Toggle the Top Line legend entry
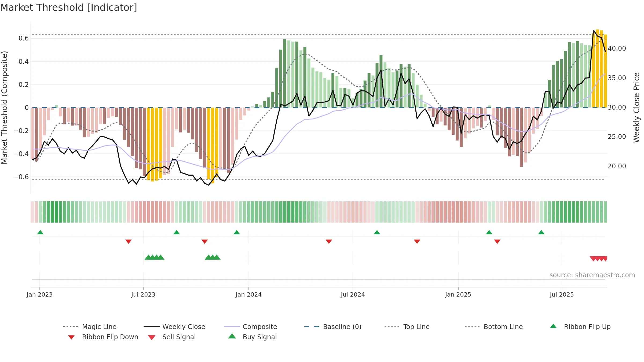Viewport: 644px width, 362px height. click(x=407, y=327)
